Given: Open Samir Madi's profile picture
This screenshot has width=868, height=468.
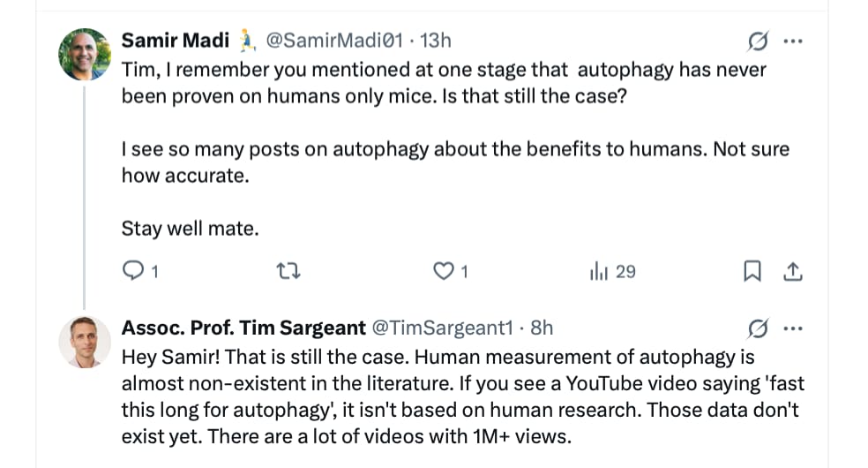Looking at the screenshot, I should coord(85,54).
